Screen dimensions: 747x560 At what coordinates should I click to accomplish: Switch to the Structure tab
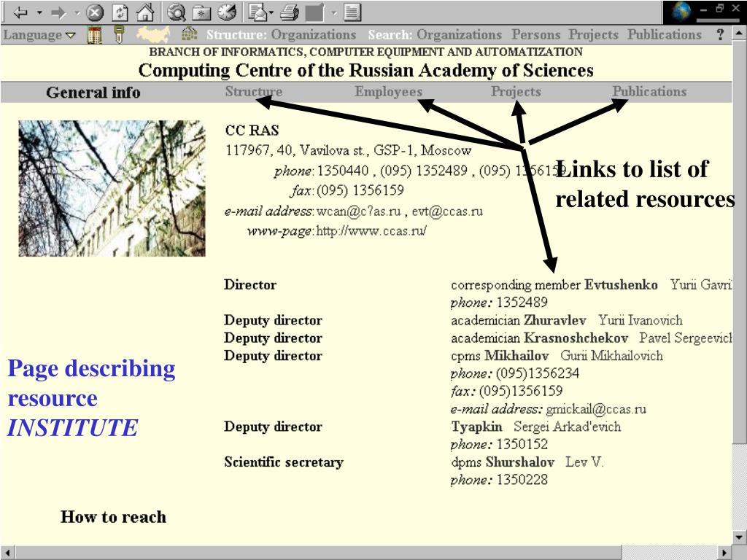tap(253, 91)
